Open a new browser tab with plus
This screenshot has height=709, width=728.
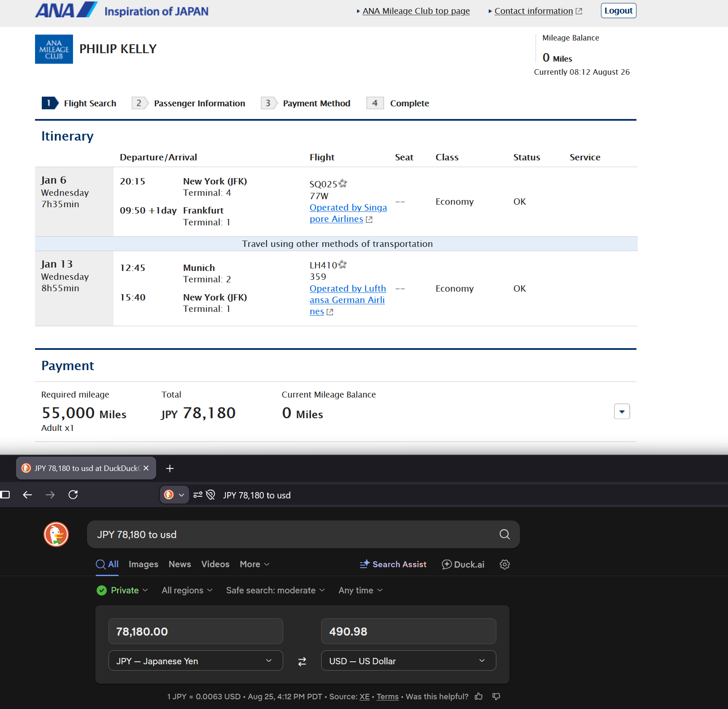(170, 468)
